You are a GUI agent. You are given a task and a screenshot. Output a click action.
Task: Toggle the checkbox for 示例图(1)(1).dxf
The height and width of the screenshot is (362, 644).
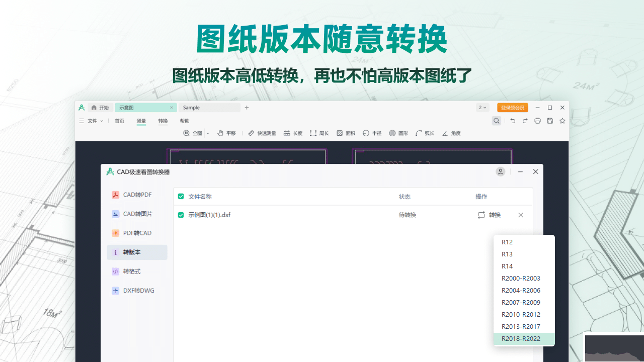point(180,215)
